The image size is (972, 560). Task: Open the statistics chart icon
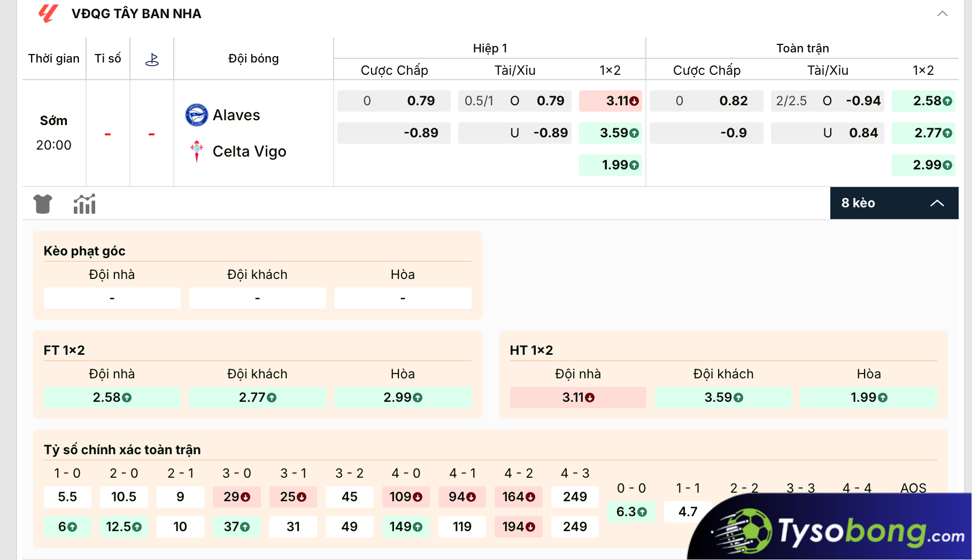coord(84,204)
